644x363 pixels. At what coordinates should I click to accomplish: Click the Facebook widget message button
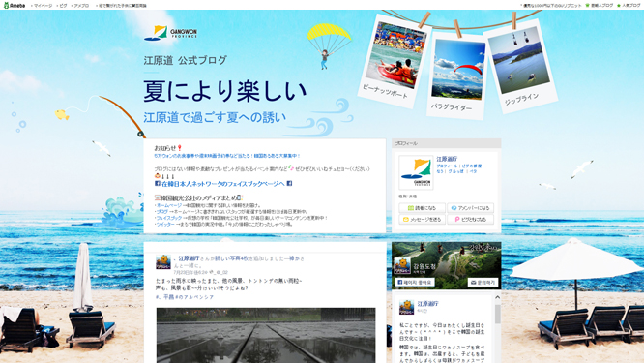(483, 283)
